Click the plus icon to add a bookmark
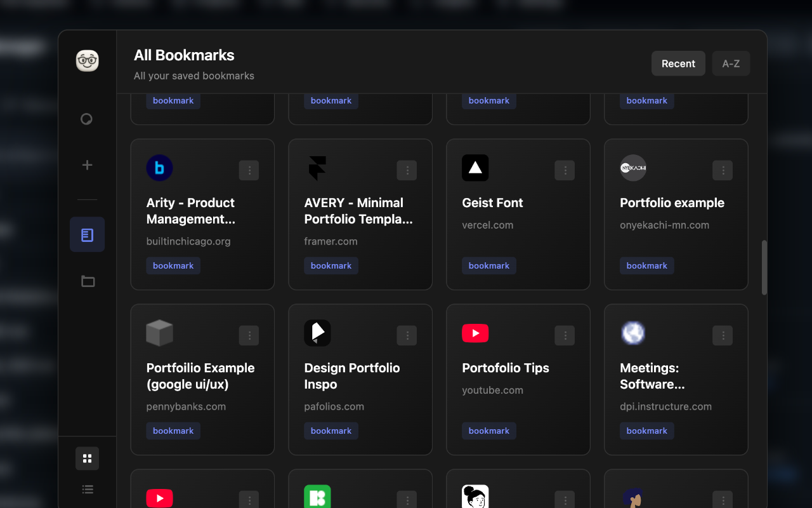 click(88, 165)
